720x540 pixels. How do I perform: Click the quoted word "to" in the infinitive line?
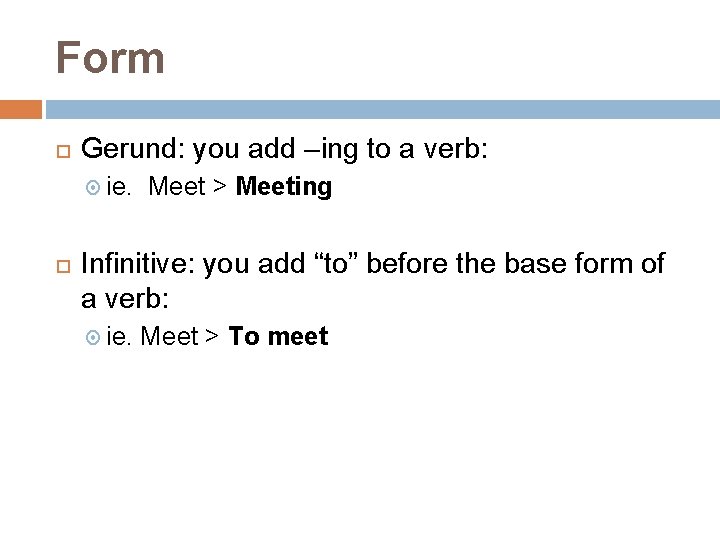336,263
